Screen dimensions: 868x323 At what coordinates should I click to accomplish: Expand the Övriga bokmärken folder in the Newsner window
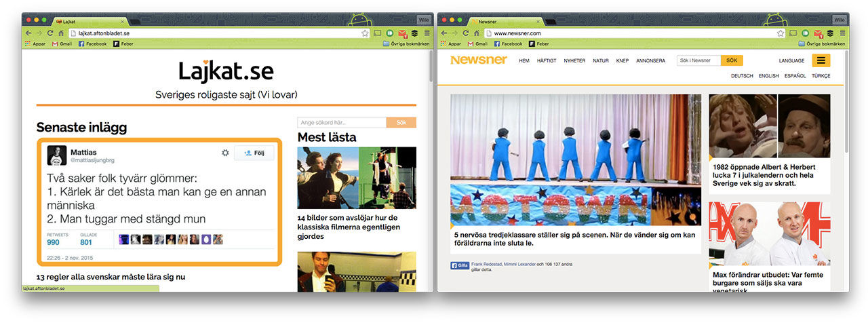pyautogui.click(x=821, y=43)
